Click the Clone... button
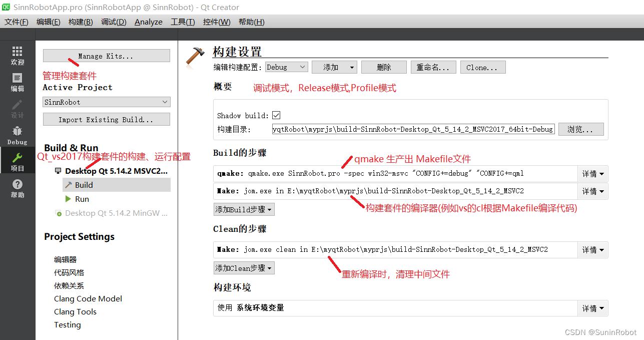This screenshot has width=644, height=340. (483, 67)
